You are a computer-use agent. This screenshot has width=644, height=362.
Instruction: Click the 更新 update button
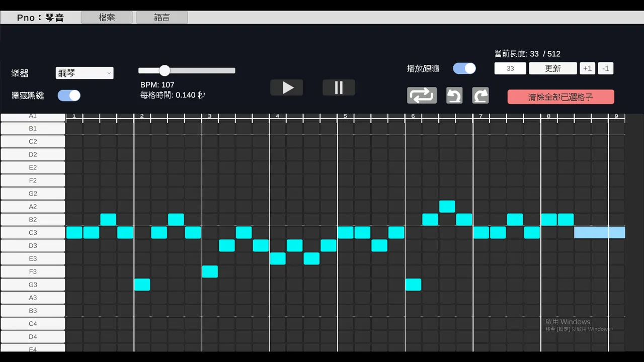pos(553,68)
